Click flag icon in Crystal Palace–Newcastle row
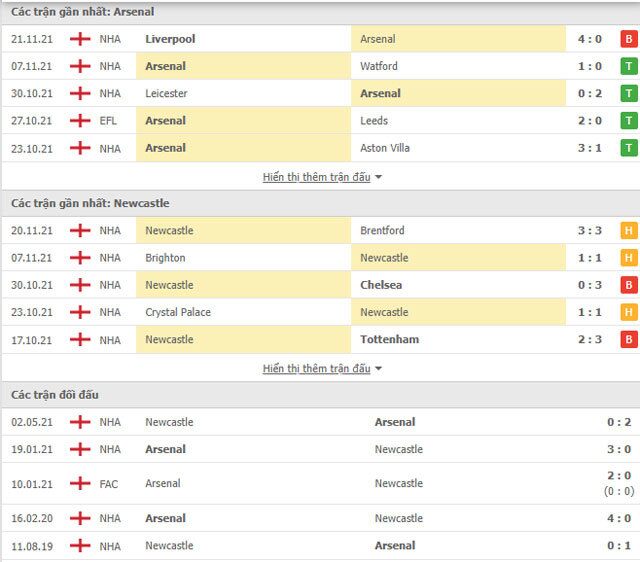Viewport: 640px width, 562px height. 79,313
